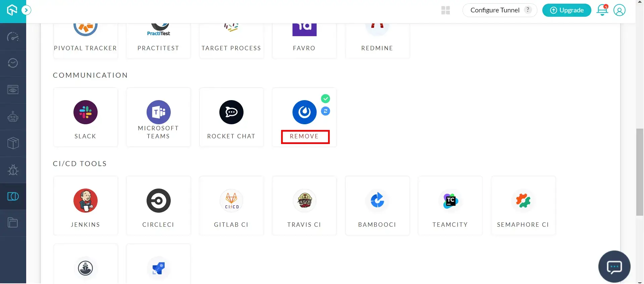Click the green installed checkmark badge
This screenshot has height=284, width=644.
pyautogui.click(x=325, y=99)
